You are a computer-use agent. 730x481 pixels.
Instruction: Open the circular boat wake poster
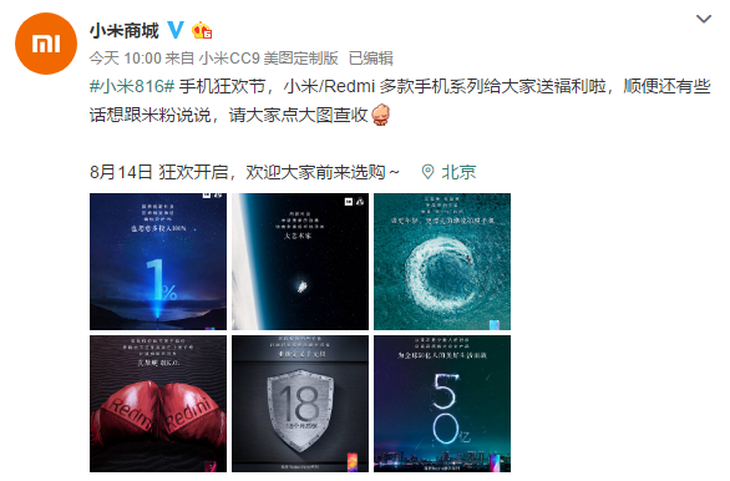pos(442,261)
